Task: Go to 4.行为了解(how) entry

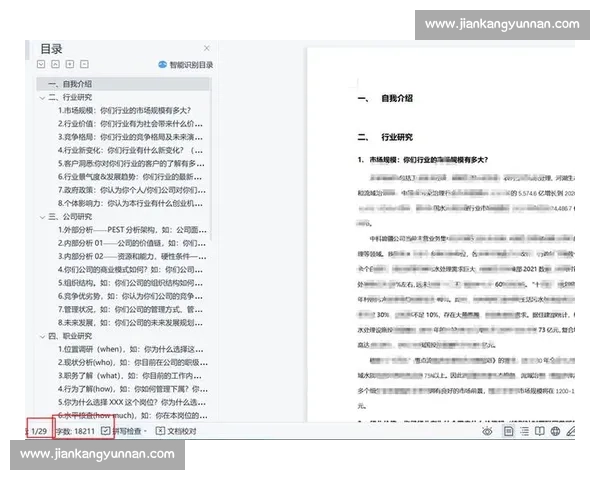Action: tap(133, 389)
